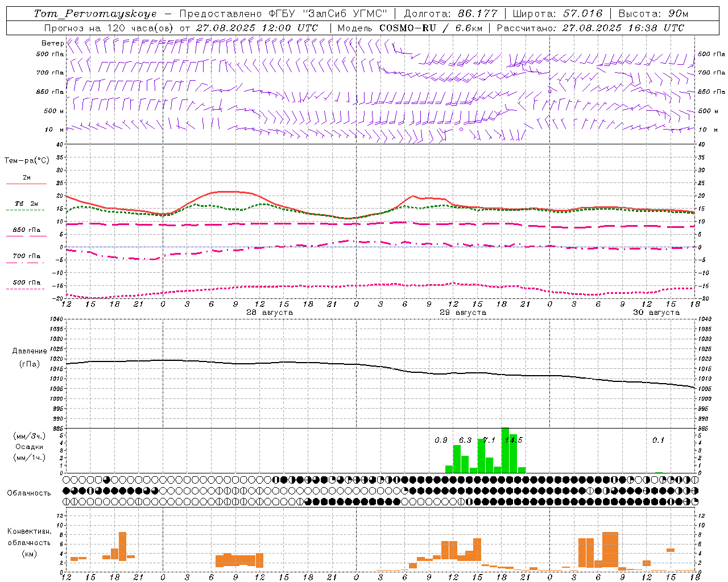Click the 'Ветер' wind panel label
Viewport: 728px width, 582px height.
(x=52, y=43)
